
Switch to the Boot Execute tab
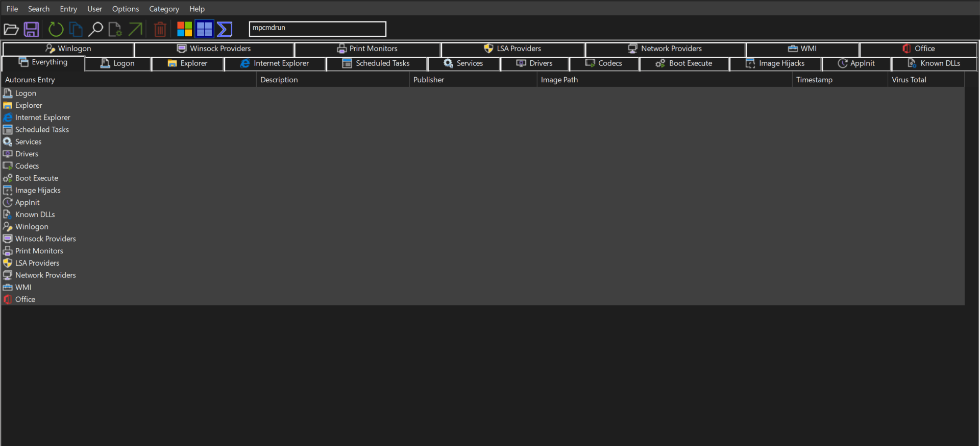coord(684,63)
